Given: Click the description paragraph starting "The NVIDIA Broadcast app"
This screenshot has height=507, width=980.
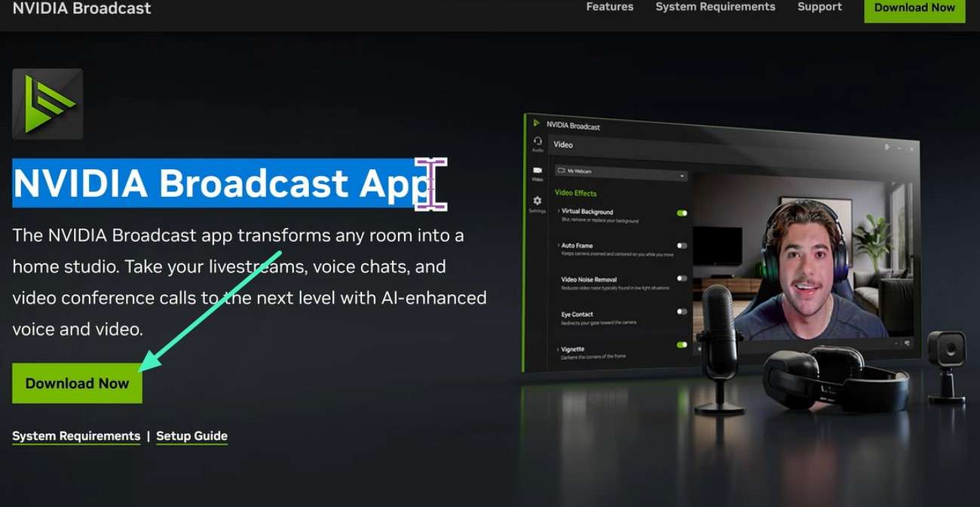Looking at the screenshot, I should click(250, 282).
